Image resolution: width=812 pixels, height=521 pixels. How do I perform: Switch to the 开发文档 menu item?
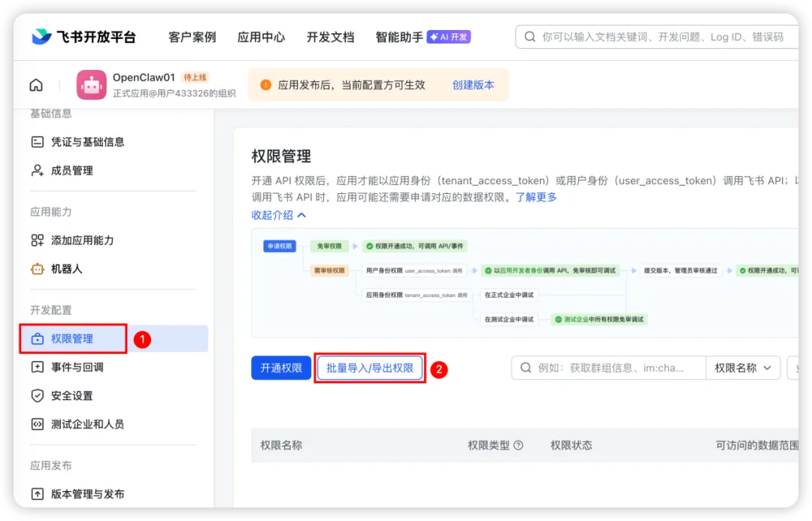click(331, 35)
